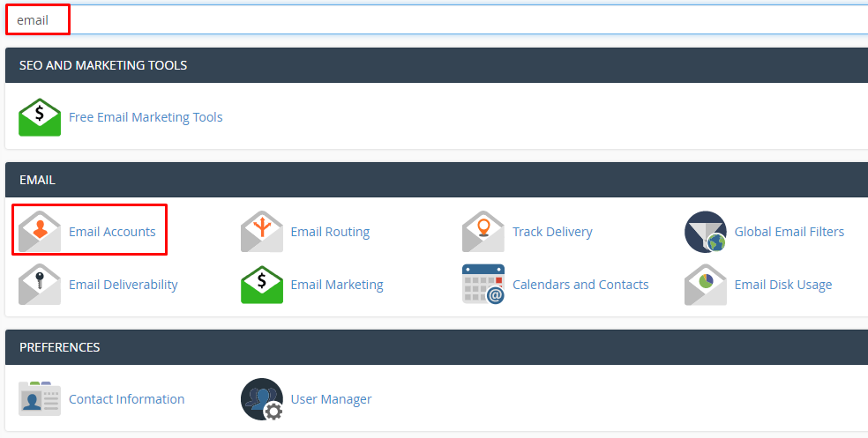Collapse the SEO and Marketing Tools section header

(x=436, y=65)
